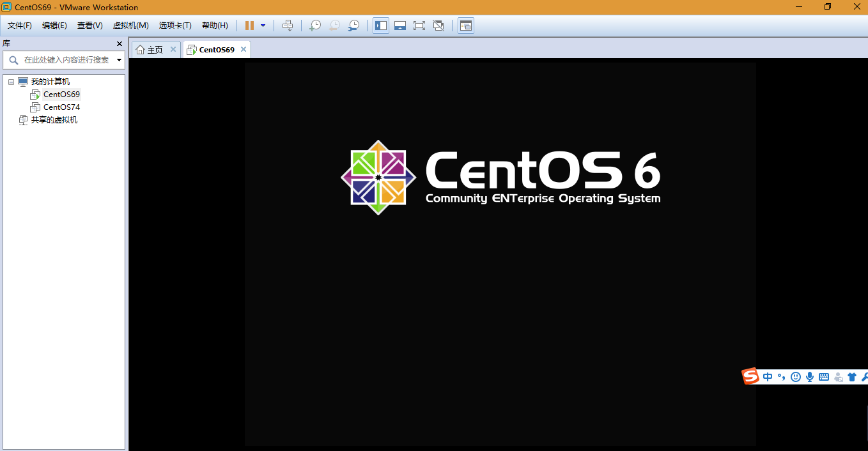Open the power options dropdown arrow
Image resolution: width=868 pixels, height=451 pixels.
pyautogui.click(x=263, y=26)
